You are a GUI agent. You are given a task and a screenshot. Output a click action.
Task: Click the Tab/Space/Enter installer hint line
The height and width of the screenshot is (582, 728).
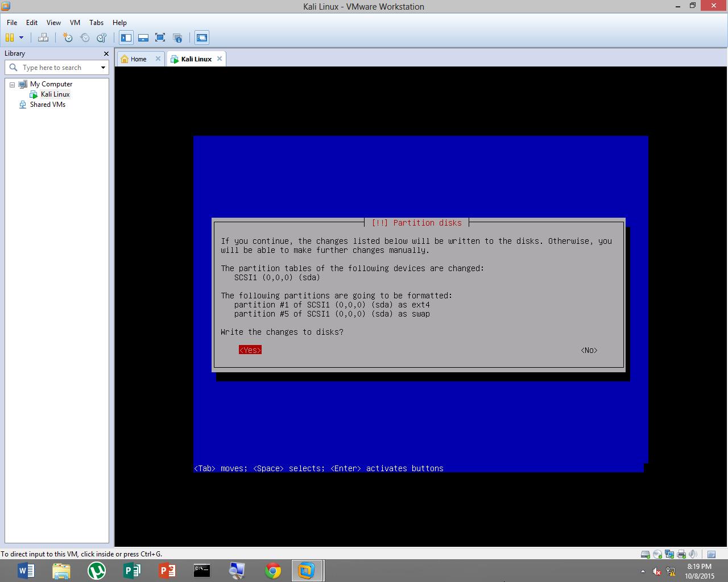pyautogui.click(x=318, y=468)
